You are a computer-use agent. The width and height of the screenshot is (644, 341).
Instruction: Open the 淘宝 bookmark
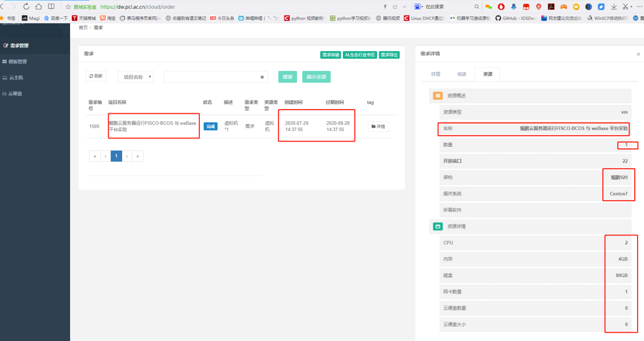point(108,18)
